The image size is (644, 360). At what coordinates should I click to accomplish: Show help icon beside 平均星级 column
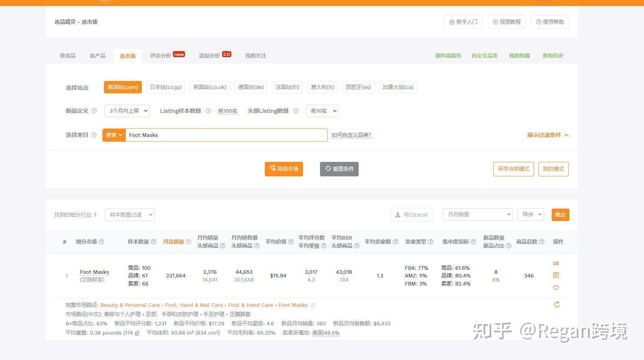pyautogui.click(x=324, y=246)
